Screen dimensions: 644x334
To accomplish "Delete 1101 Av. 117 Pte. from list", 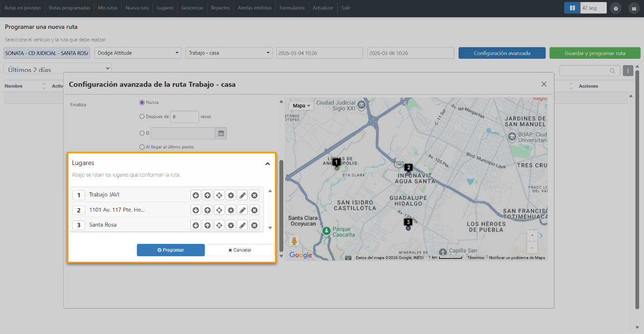I will click(254, 210).
